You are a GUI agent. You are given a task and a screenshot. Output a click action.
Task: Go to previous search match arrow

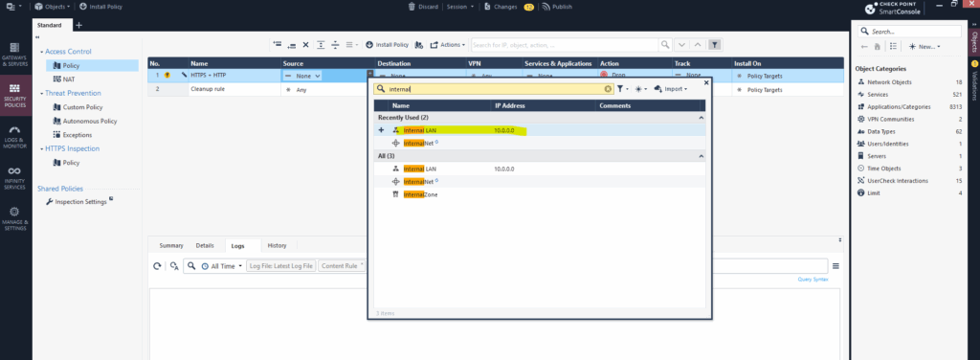[698, 45]
